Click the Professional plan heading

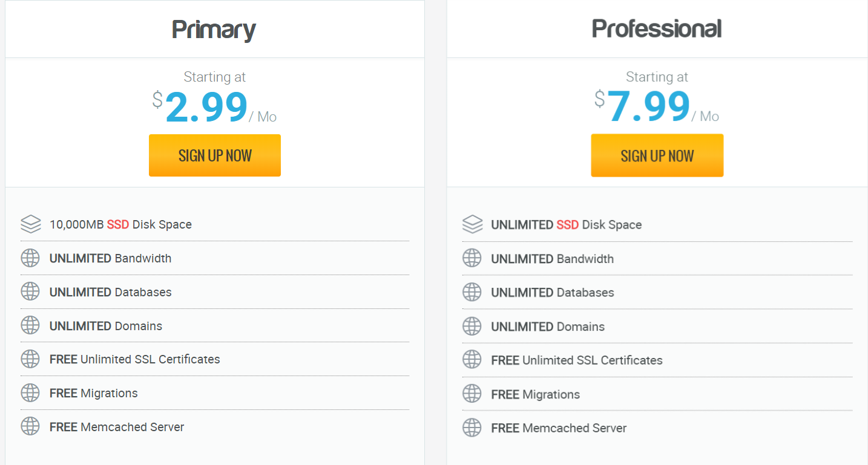click(x=657, y=29)
